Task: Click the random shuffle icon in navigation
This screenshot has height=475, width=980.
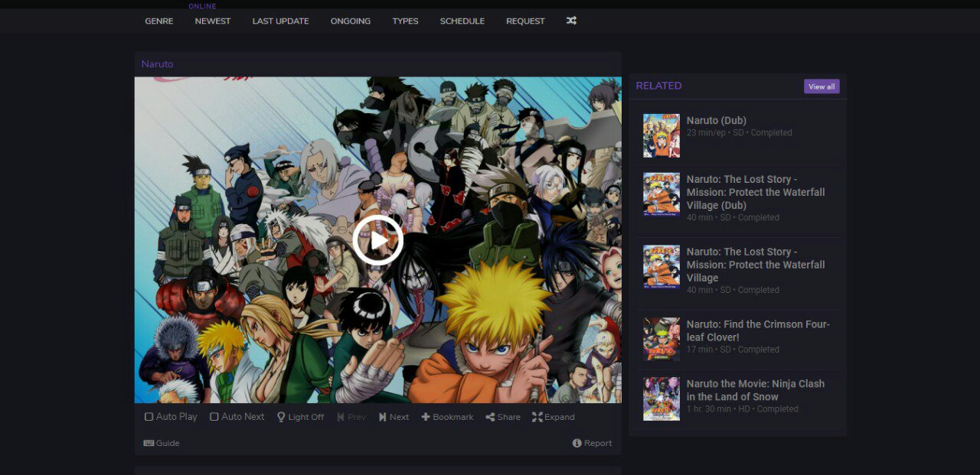Action: coord(571,21)
